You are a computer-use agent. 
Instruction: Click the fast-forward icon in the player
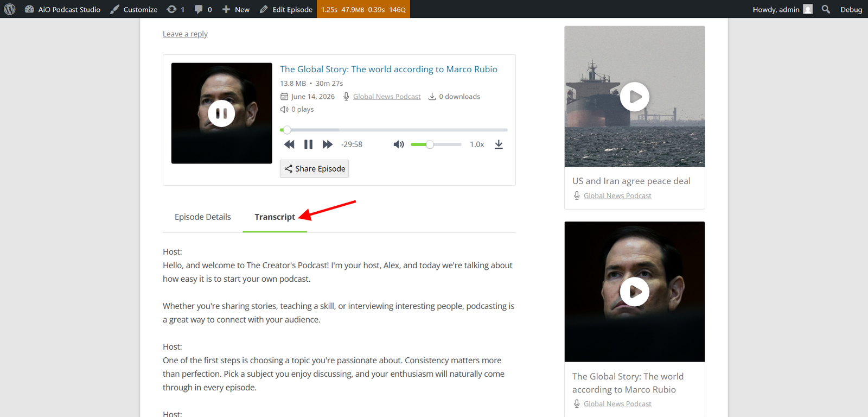327,144
